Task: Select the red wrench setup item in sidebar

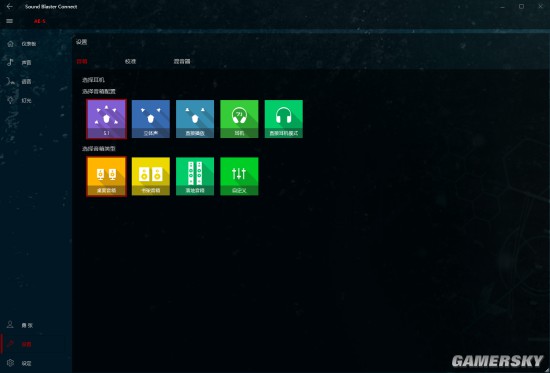Action: tap(19, 344)
